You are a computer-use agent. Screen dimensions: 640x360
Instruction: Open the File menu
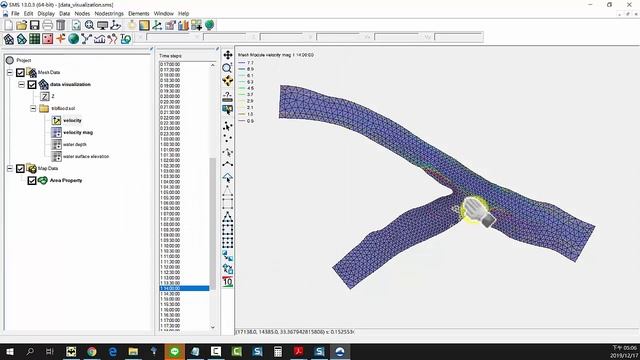15,13
